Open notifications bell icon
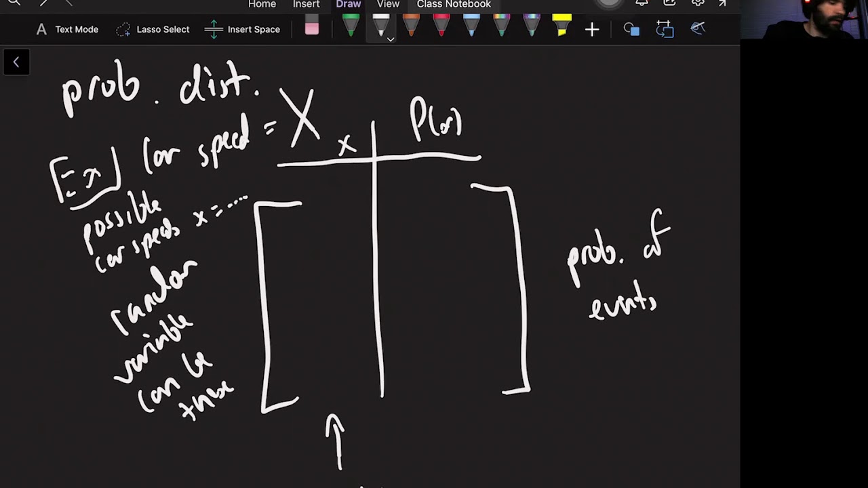The width and height of the screenshot is (868, 488). tap(642, 3)
